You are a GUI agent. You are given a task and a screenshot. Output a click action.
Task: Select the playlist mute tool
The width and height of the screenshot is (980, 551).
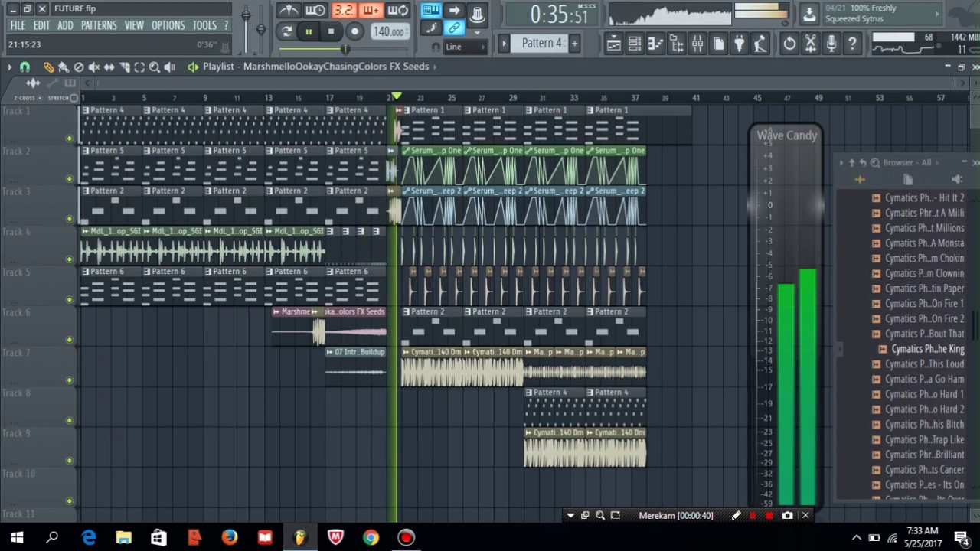(x=93, y=67)
